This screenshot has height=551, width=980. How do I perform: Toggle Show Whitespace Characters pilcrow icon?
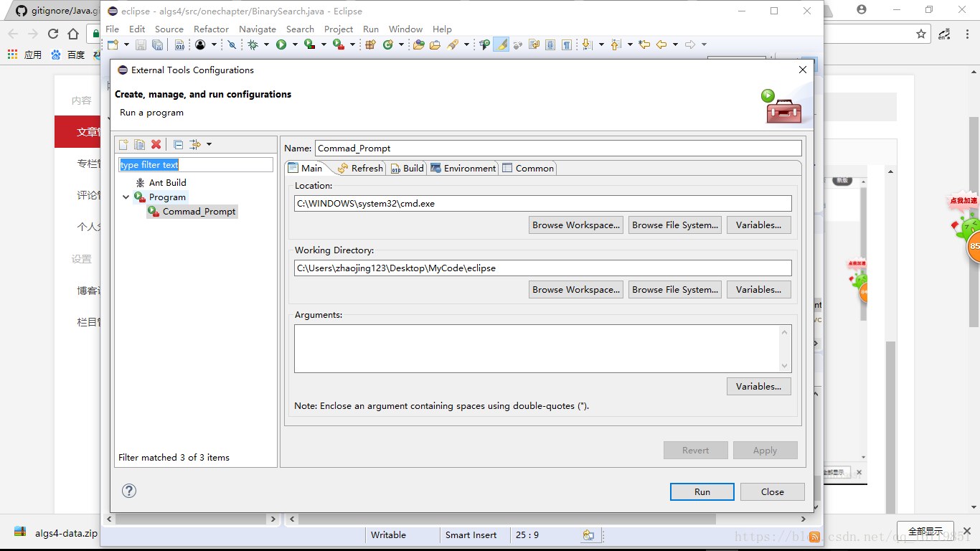point(567,44)
